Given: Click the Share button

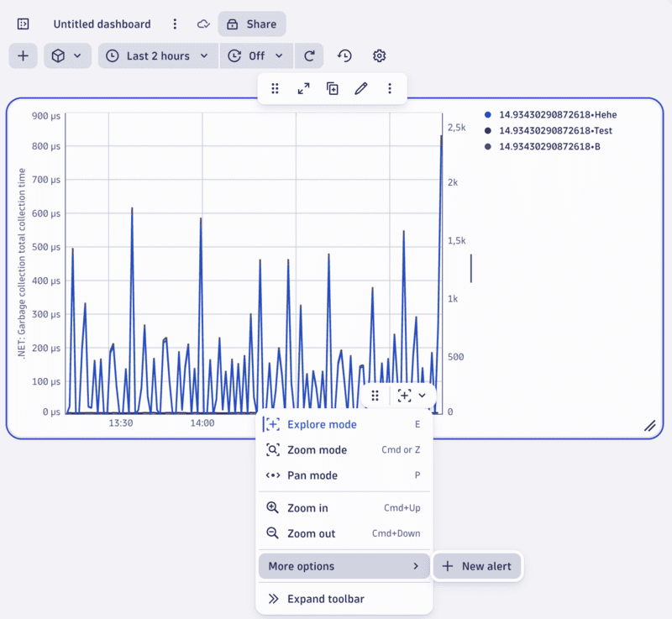Looking at the screenshot, I should point(251,24).
